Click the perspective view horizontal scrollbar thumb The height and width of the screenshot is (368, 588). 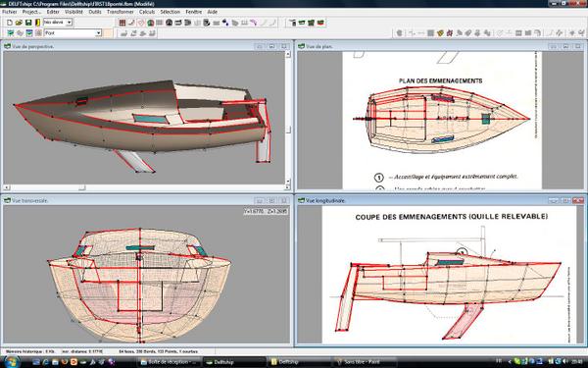coord(82,187)
